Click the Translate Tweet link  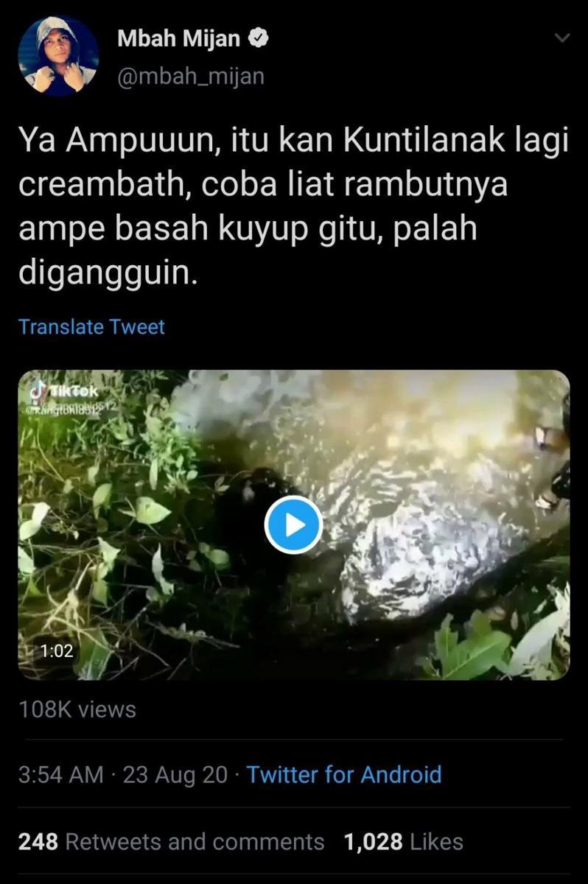[91, 326]
